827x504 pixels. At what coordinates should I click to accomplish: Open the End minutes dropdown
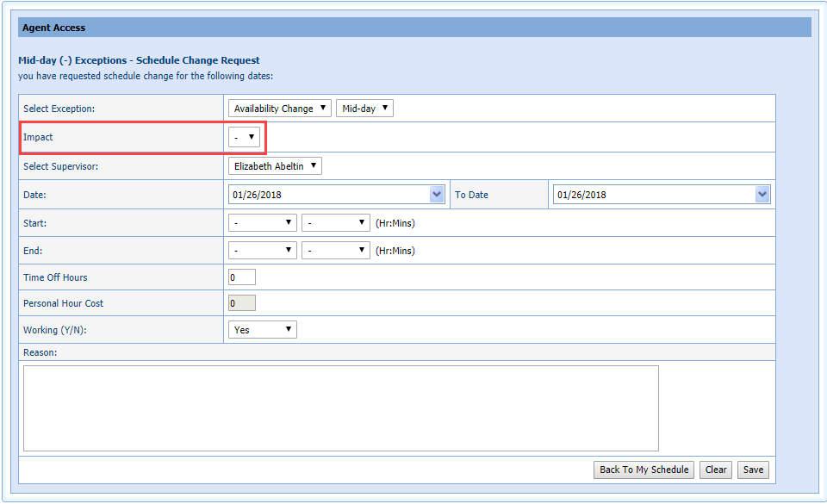[335, 251]
